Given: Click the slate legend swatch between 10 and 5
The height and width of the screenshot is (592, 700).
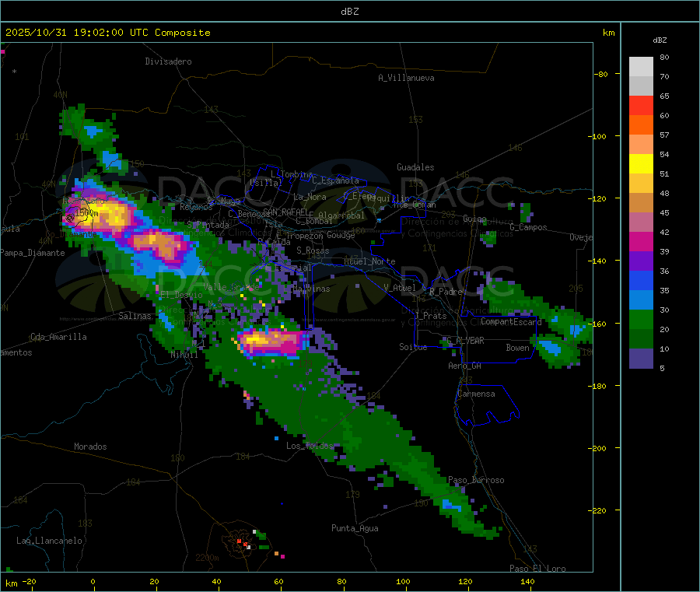Looking at the screenshot, I should (641, 359).
